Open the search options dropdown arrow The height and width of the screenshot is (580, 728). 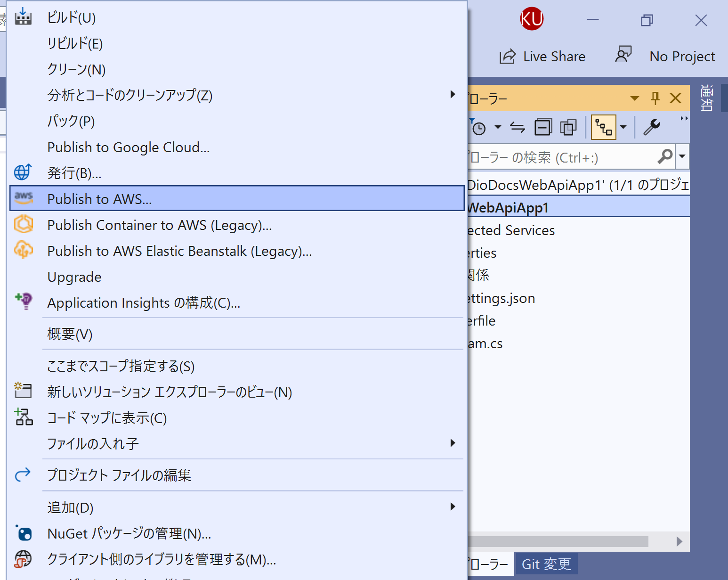coord(682,156)
